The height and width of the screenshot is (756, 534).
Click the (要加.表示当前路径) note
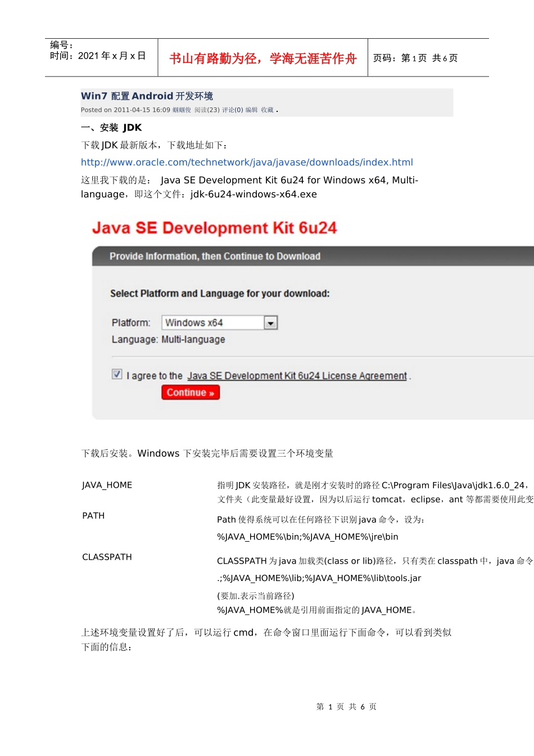click(256, 596)
